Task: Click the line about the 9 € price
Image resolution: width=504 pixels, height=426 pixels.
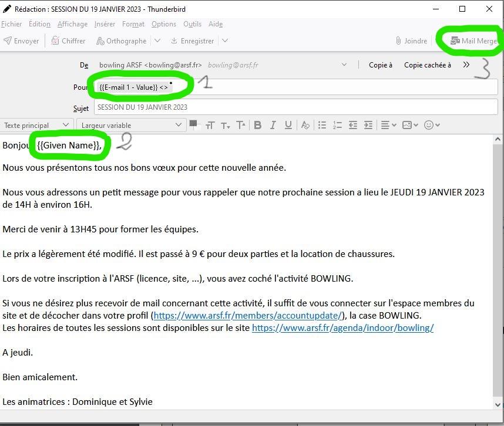Action: [x=199, y=254]
